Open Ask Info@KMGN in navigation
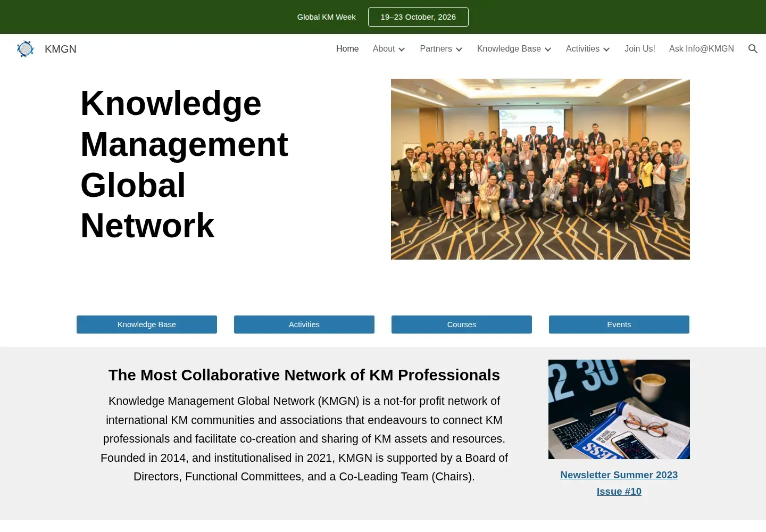This screenshot has height=532, width=766. click(702, 49)
